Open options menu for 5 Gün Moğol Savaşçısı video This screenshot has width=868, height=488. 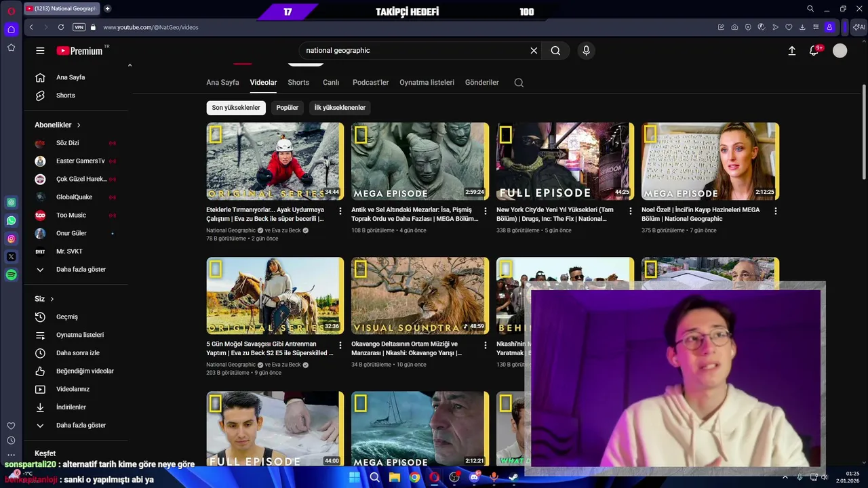[x=340, y=346]
